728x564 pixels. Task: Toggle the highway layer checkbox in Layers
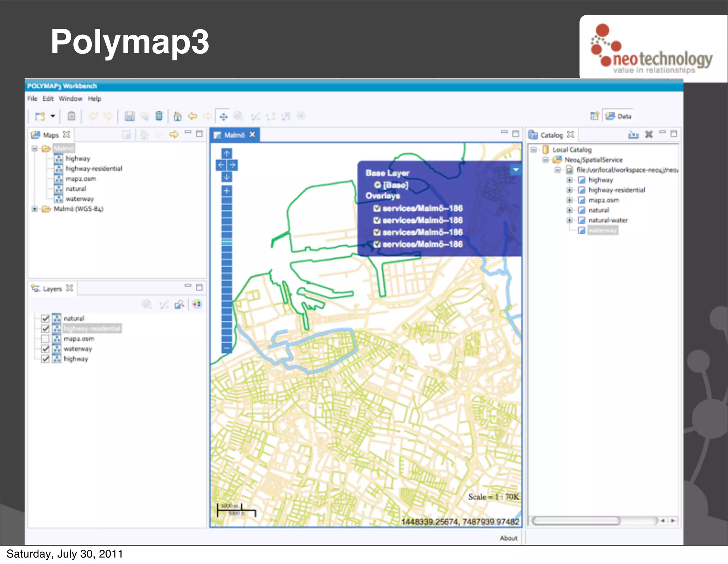(45, 359)
